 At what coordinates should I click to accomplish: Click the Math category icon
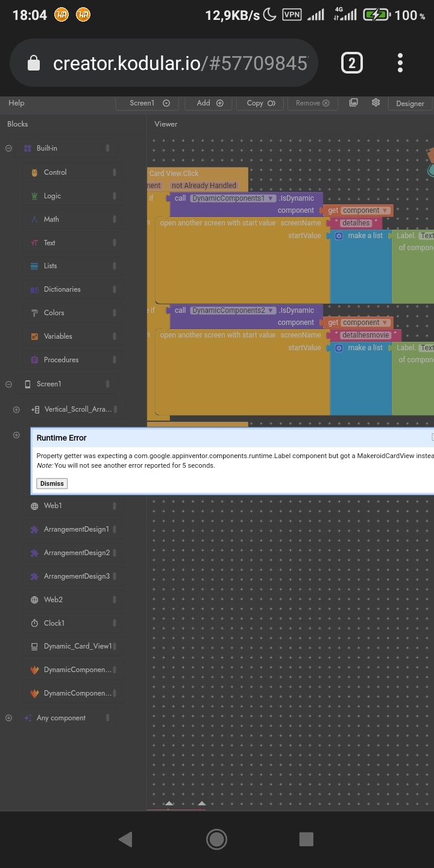pos(34,219)
